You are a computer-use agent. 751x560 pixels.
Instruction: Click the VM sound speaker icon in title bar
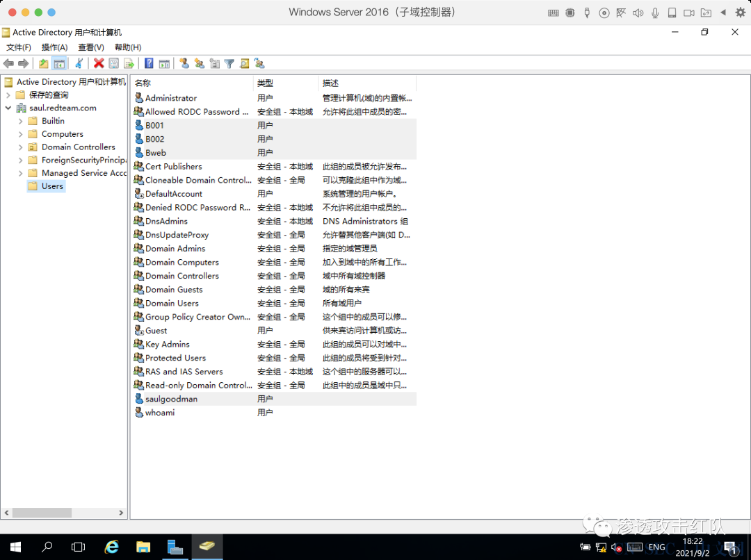(x=638, y=13)
